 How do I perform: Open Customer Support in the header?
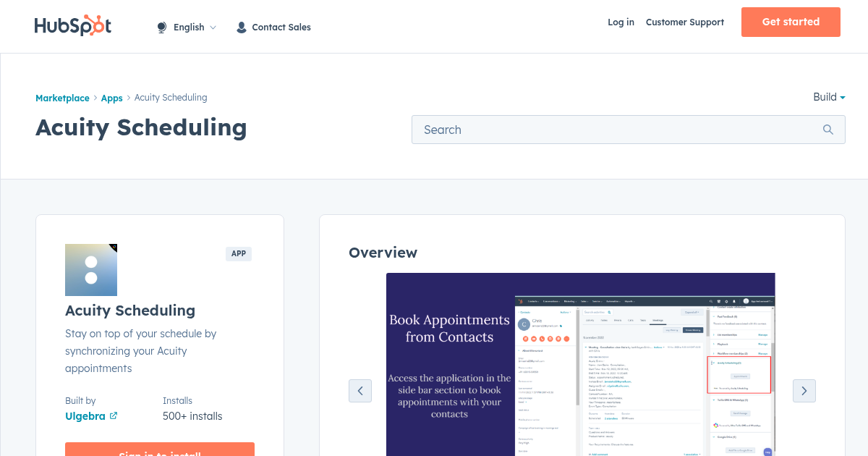pyautogui.click(x=684, y=22)
